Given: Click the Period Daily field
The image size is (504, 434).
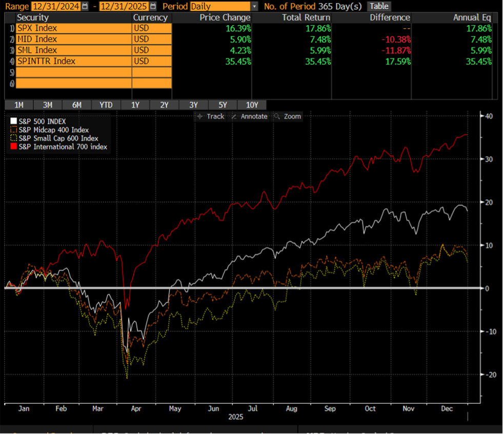Looking at the screenshot, I should (x=220, y=6).
